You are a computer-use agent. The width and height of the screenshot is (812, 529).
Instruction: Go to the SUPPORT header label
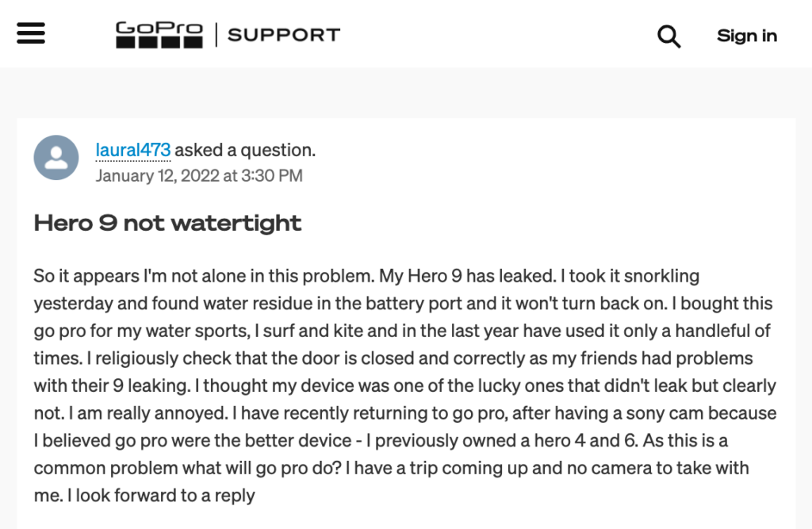[x=283, y=35]
